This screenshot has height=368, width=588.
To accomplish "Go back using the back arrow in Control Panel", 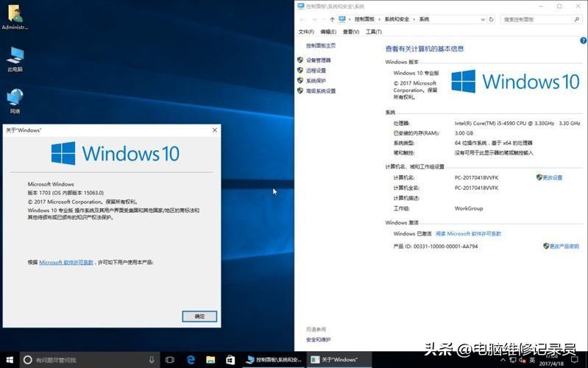I will tap(302, 20).
